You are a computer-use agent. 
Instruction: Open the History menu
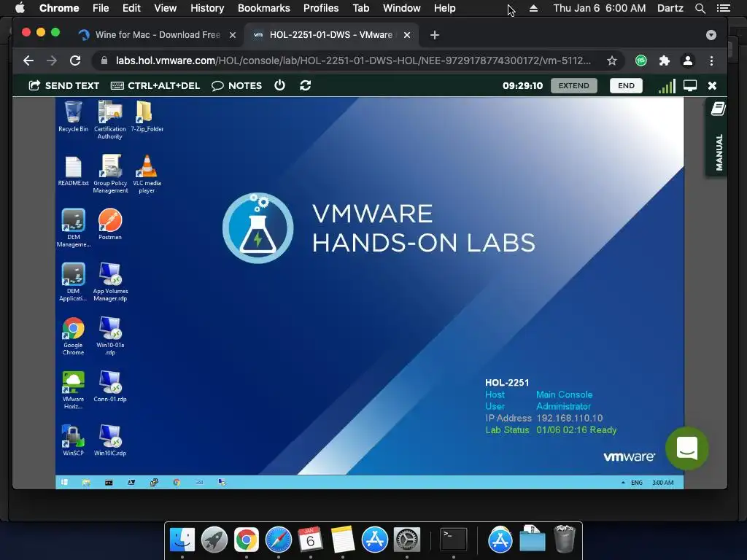207,8
